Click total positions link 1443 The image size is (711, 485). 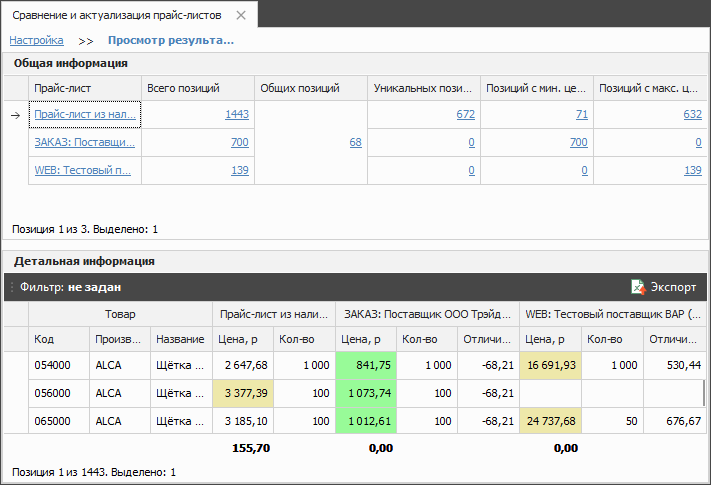coord(237,114)
